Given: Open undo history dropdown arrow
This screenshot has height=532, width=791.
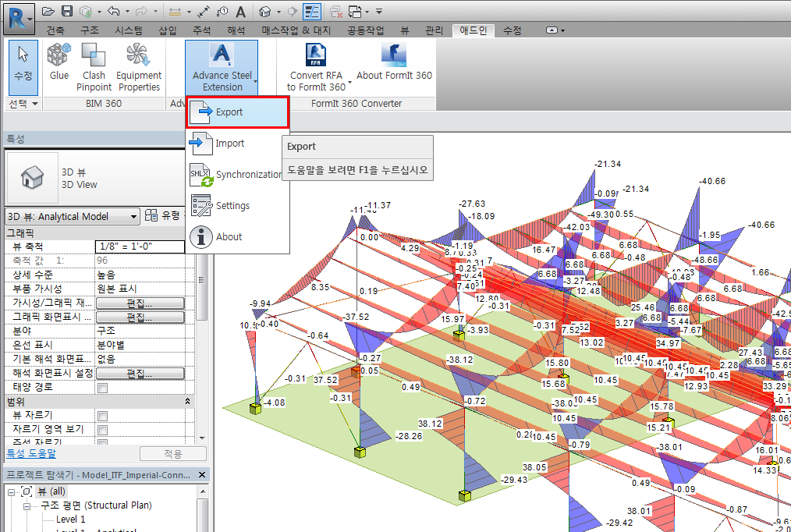Looking at the screenshot, I should click(126, 11).
